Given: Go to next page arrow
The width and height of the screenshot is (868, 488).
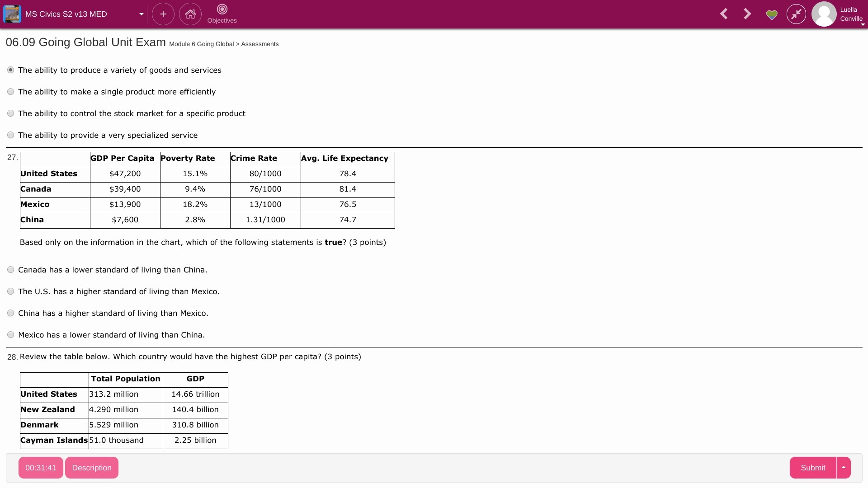Looking at the screenshot, I should [747, 14].
